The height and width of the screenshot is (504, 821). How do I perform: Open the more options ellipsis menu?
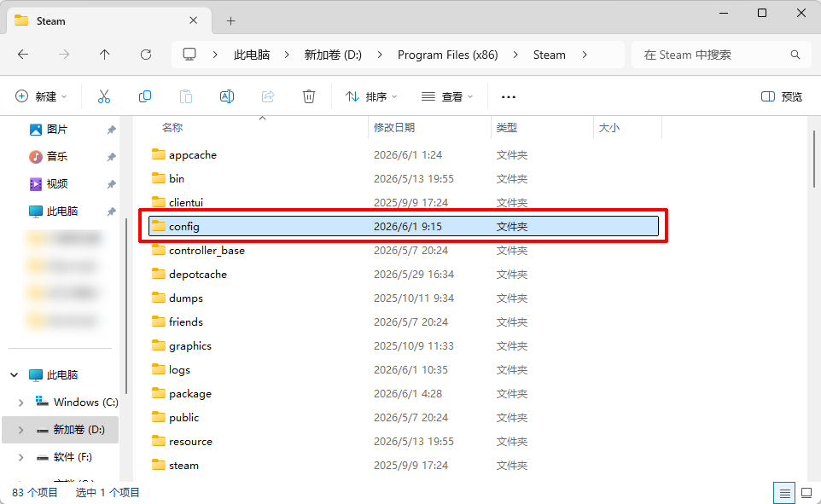pyautogui.click(x=509, y=97)
